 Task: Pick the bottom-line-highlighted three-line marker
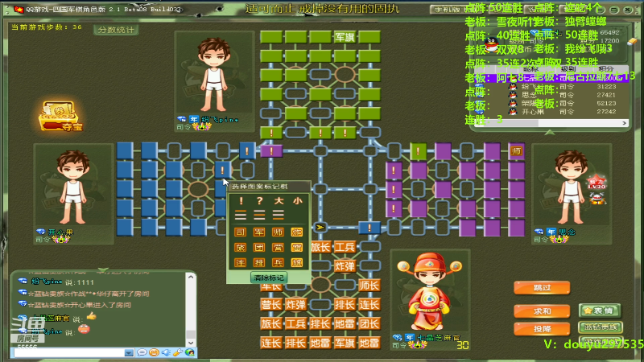278,215
